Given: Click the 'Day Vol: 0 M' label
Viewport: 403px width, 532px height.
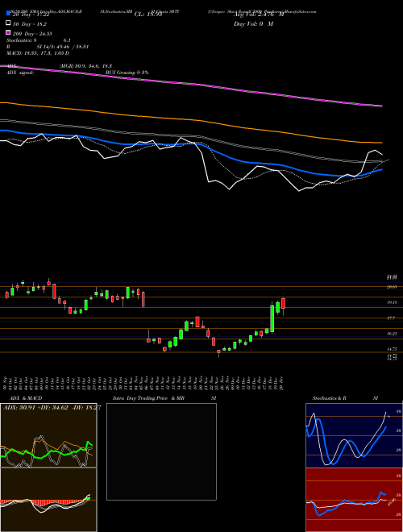Looking at the screenshot, I should point(253,24).
